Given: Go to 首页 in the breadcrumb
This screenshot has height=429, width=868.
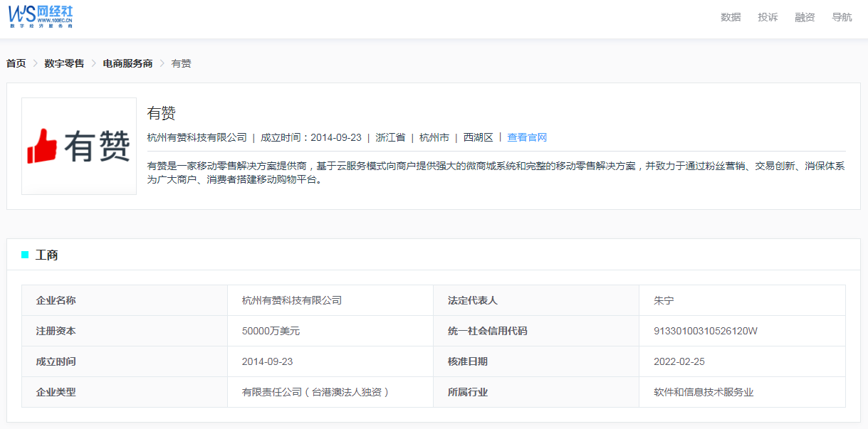Looking at the screenshot, I should click(16, 63).
